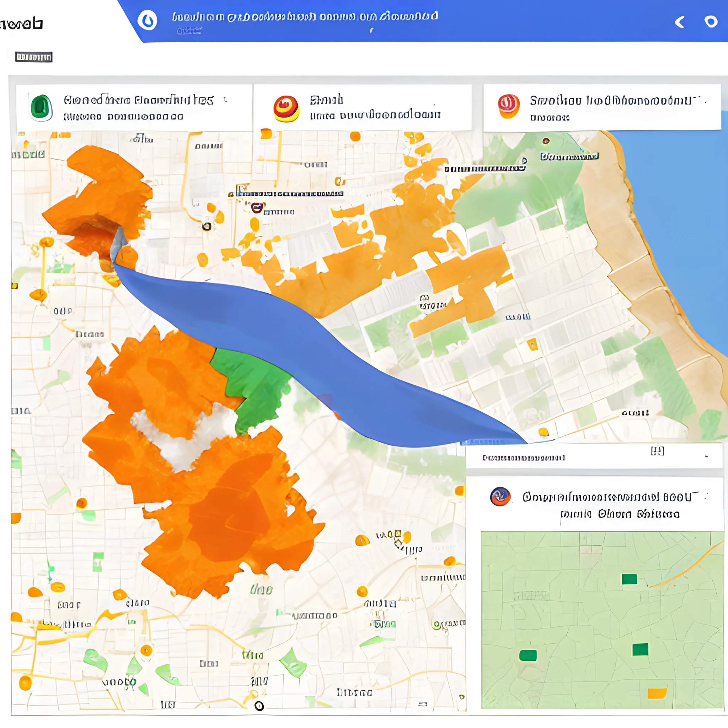Click the black ring marker at map bottom edge

(259, 706)
